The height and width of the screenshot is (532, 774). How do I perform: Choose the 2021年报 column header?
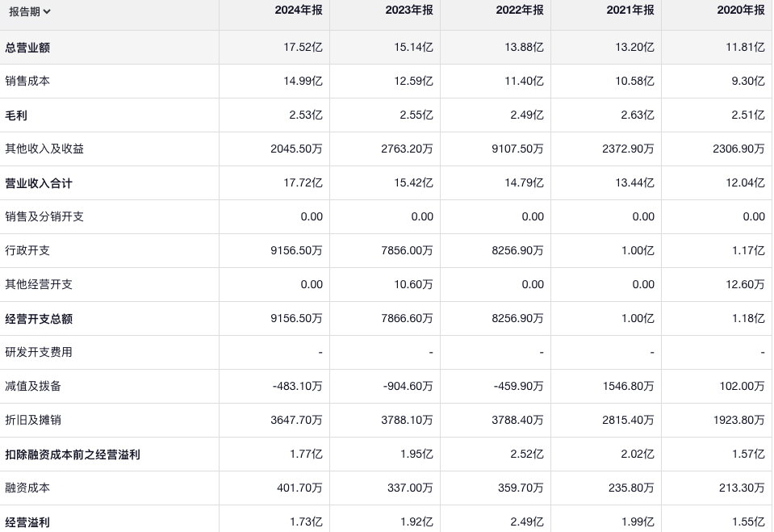click(630, 10)
